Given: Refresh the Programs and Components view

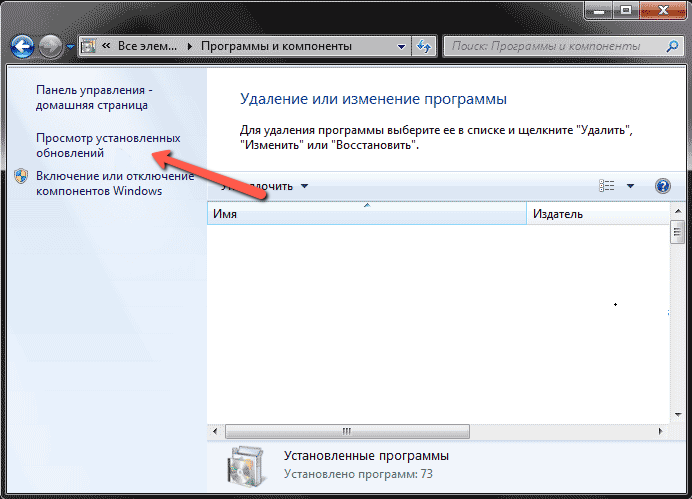Looking at the screenshot, I should coord(424,46).
